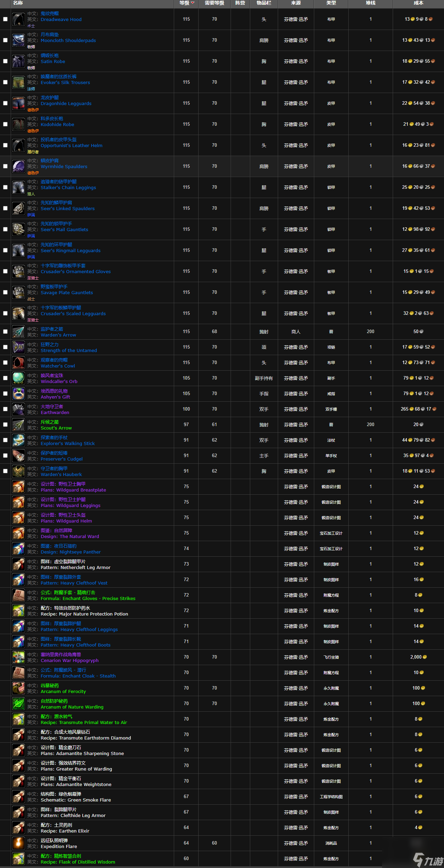Open the Kodohide Robe item link
444x868 pixels.
click(x=57, y=125)
